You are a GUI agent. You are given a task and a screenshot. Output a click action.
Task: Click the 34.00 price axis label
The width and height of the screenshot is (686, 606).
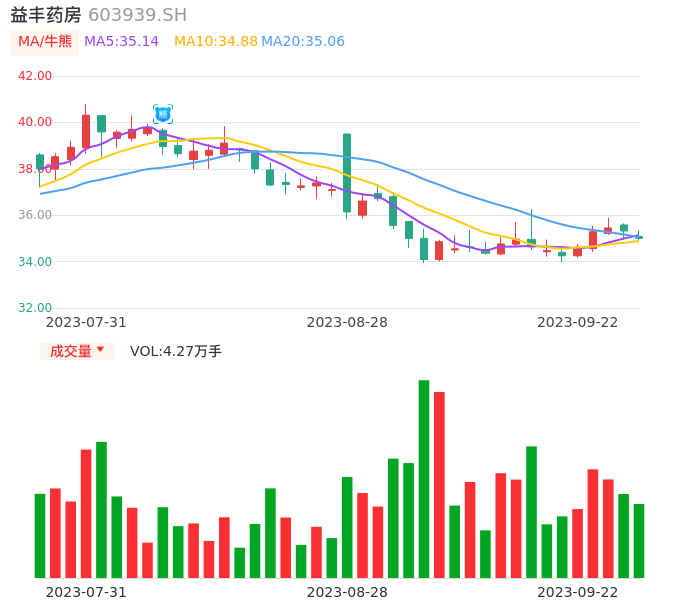(x=35, y=262)
